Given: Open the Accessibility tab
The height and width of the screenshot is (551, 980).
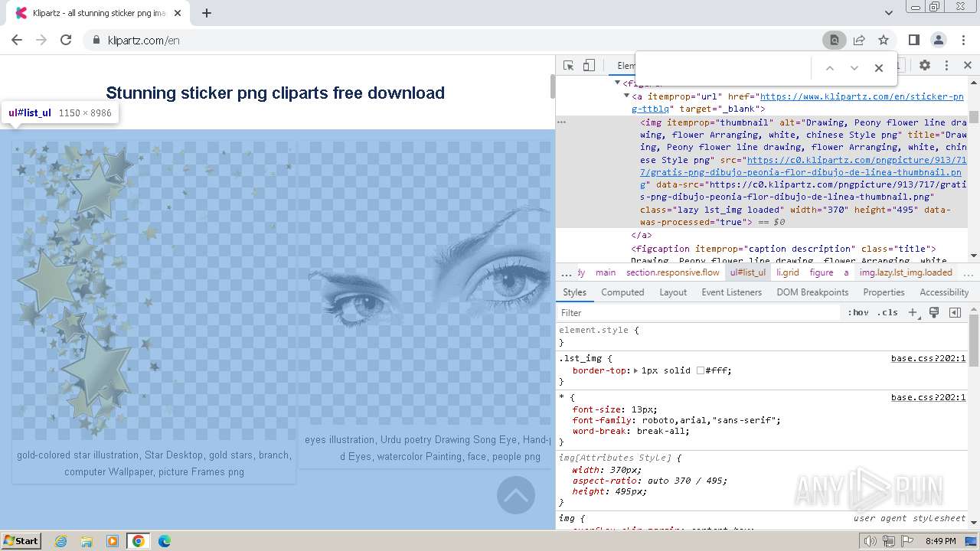Looking at the screenshot, I should click(x=944, y=292).
